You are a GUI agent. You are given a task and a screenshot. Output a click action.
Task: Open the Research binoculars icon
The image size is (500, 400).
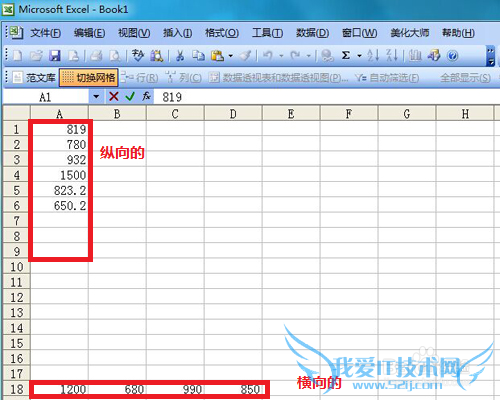click(x=156, y=55)
